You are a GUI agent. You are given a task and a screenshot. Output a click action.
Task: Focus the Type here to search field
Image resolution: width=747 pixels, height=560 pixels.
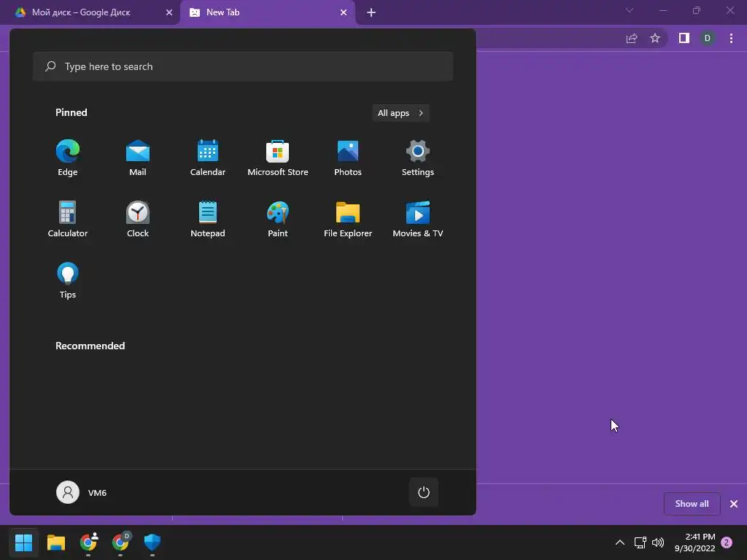(x=243, y=66)
